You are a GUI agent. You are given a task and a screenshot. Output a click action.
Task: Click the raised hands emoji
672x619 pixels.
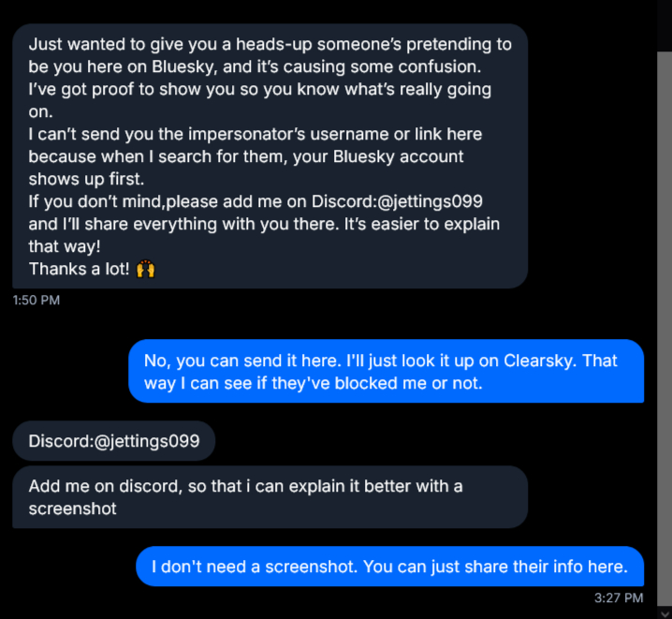[145, 269]
